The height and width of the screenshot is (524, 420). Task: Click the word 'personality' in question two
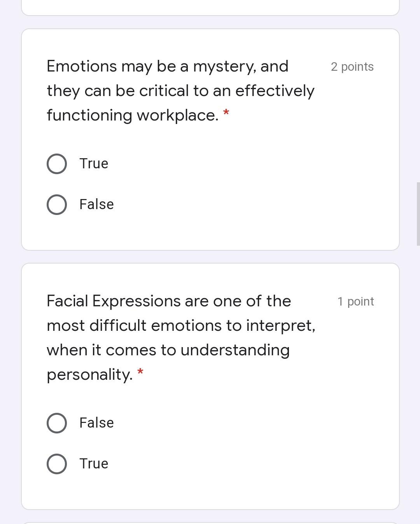point(88,374)
